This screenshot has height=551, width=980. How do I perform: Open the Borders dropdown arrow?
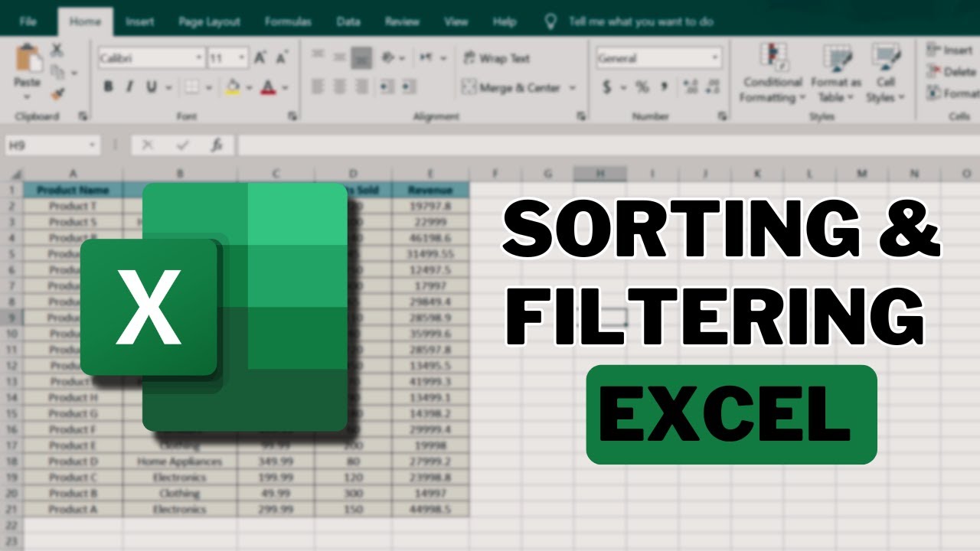click(208, 87)
